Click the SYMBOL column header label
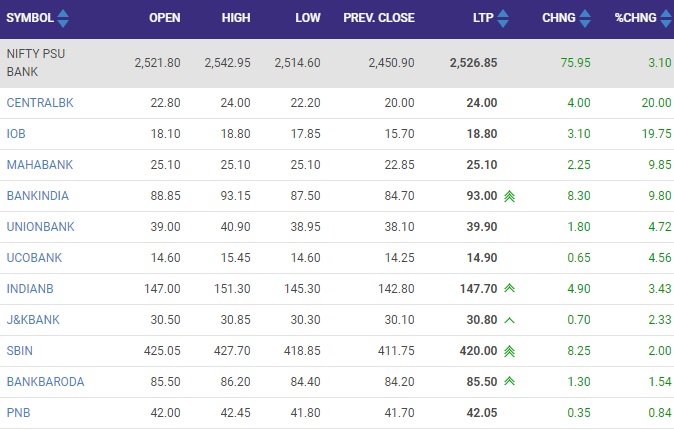Screen dimensions: 674x430 30,18
